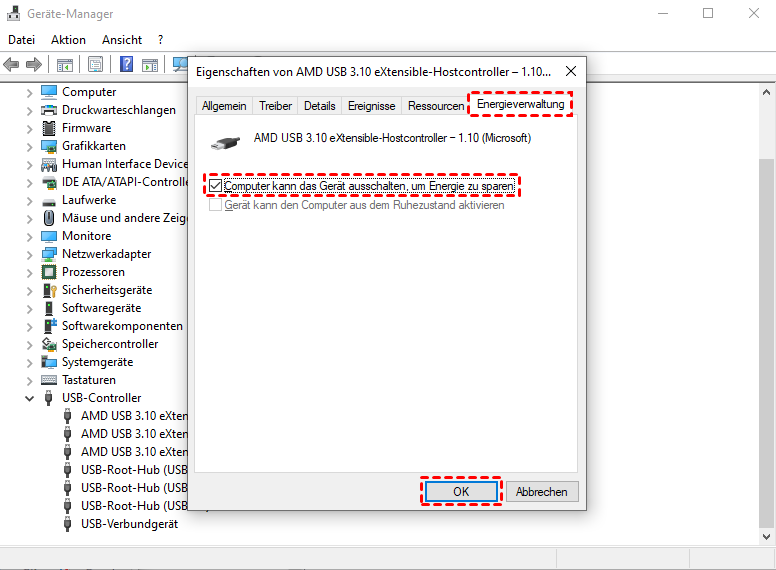This screenshot has width=776, height=570.
Task: Confirm the dialog with OK
Action: point(460,491)
